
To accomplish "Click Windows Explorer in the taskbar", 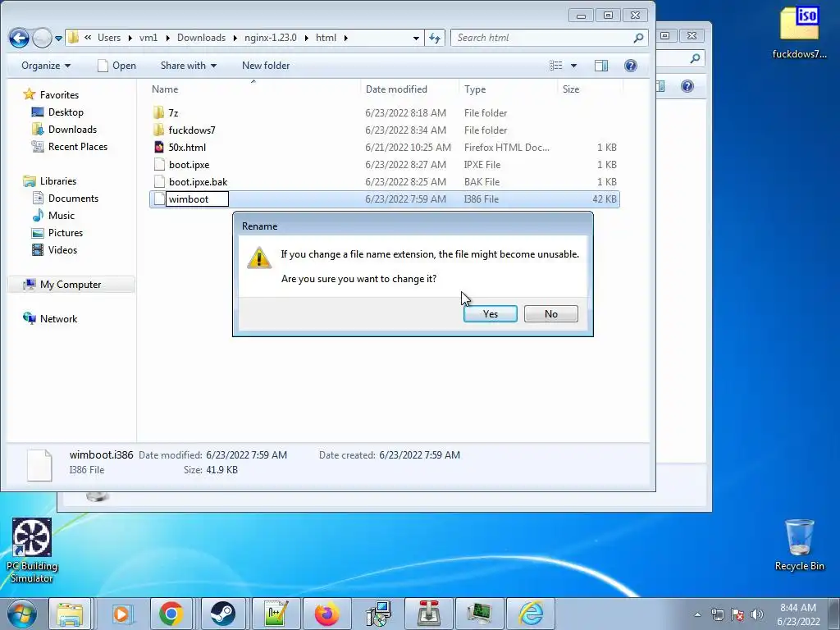I will (71, 614).
